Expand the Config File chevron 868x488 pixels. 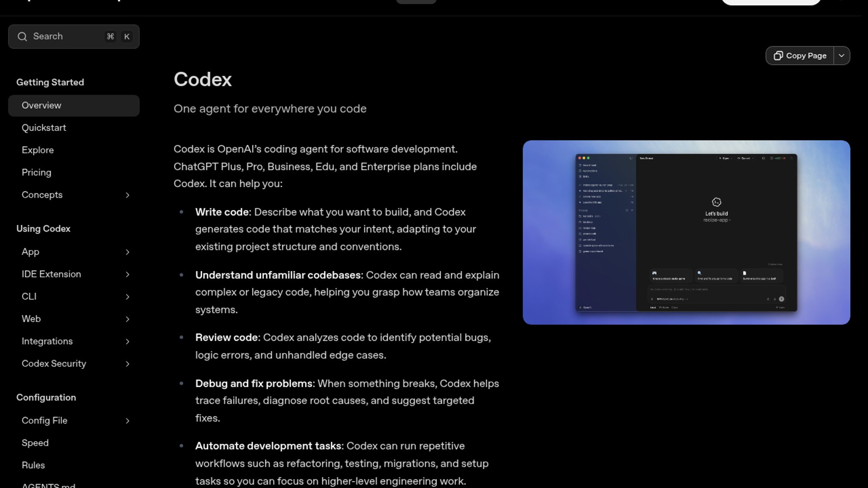pyautogui.click(x=127, y=421)
